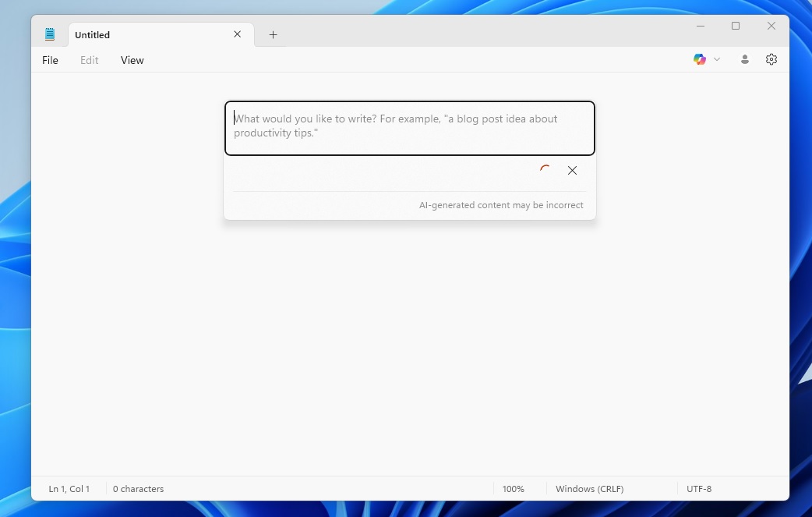Cancel the Copilot generation with the X icon

pyautogui.click(x=573, y=170)
